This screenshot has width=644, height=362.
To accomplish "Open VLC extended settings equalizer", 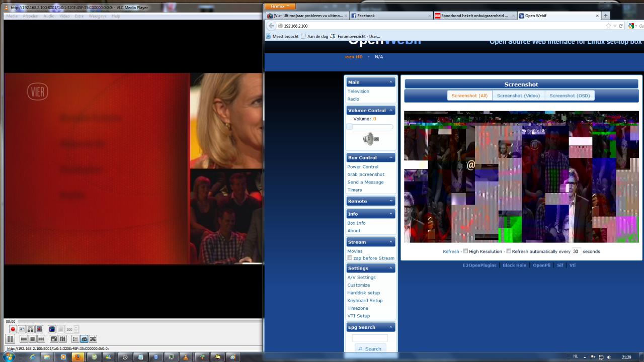I will click(x=63, y=339).
